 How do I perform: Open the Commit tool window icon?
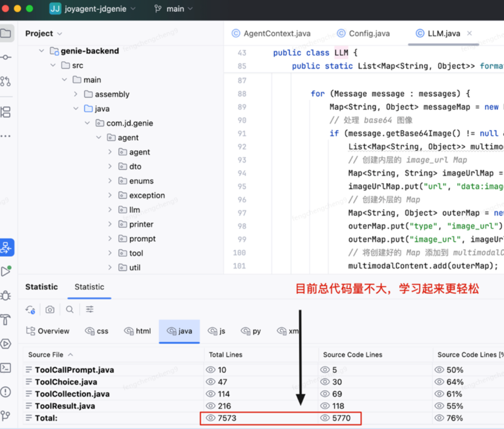6,57
